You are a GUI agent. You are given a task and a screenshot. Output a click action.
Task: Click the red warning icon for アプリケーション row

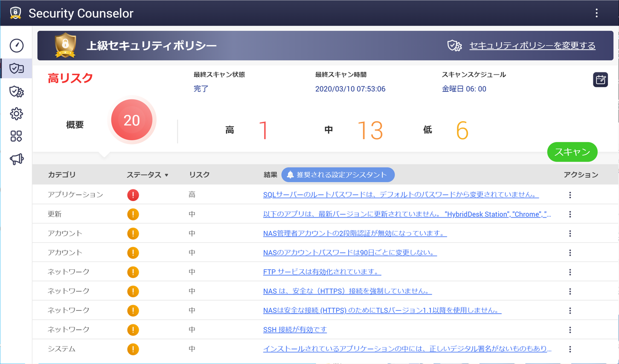[133, 194]
